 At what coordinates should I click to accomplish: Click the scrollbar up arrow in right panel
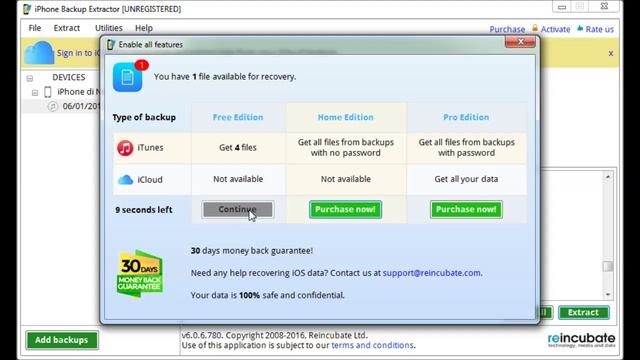608,177
